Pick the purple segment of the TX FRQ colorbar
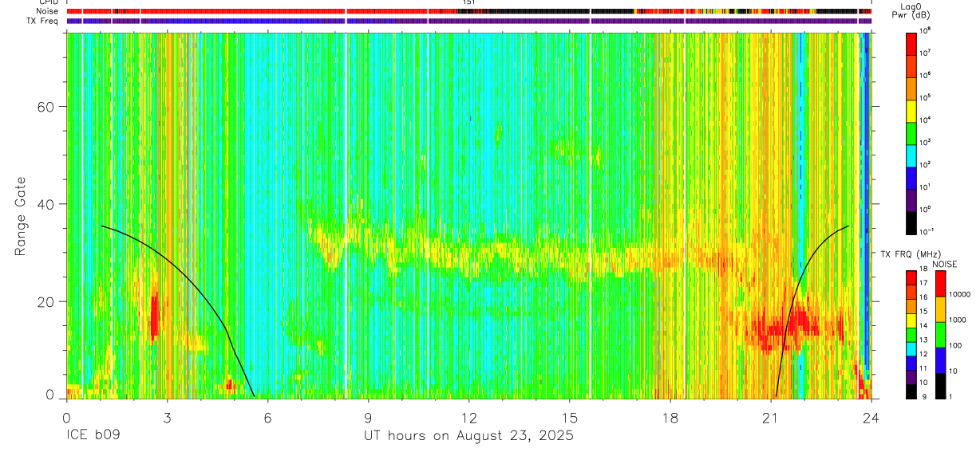This screenshot has width=980, height=452. 911,377
